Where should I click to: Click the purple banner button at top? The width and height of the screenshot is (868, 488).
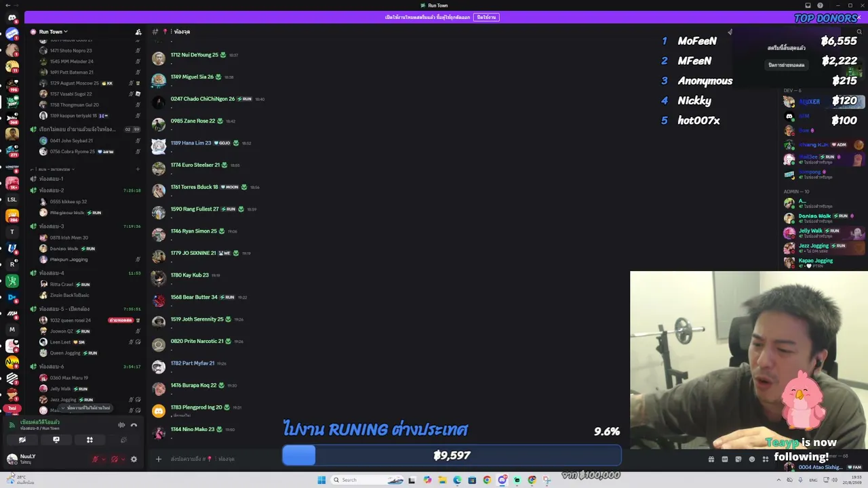486,18
